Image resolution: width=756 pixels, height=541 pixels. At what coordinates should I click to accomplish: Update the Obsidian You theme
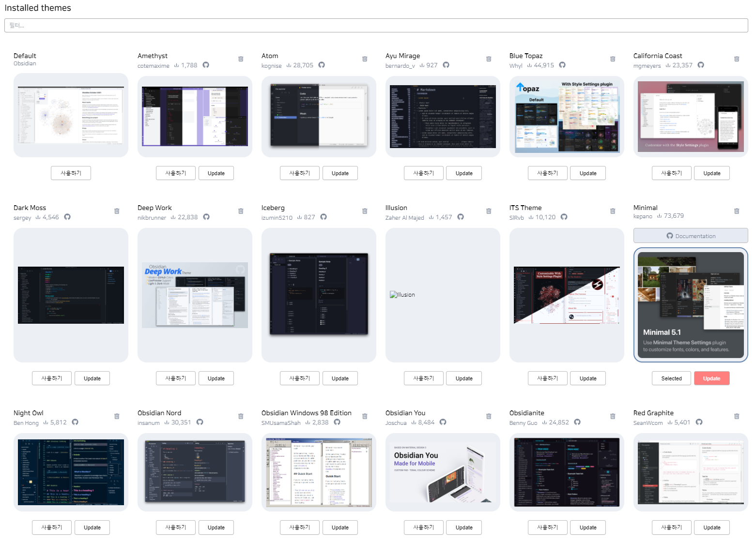[x=464, y=527]
